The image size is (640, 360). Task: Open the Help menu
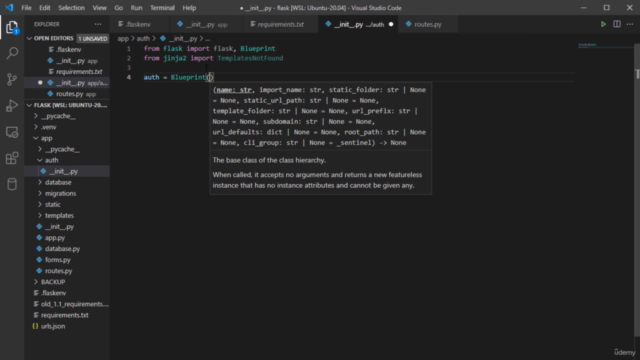[189, 8]
